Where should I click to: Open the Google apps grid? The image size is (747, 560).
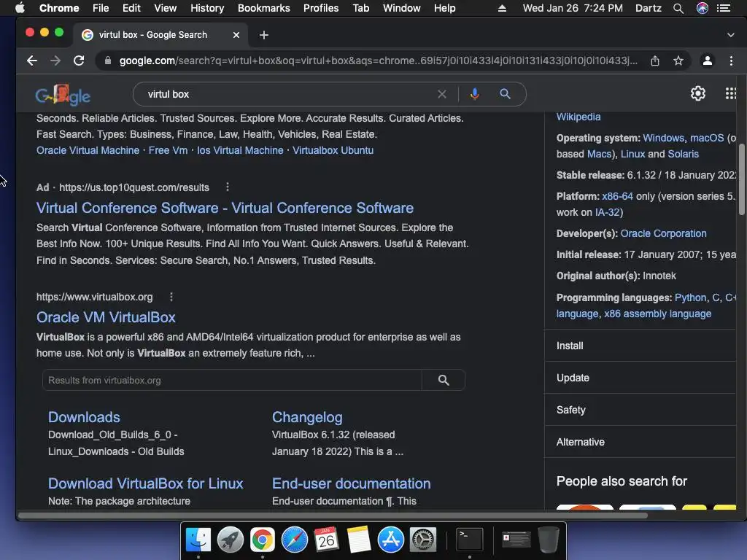(731, 93)
